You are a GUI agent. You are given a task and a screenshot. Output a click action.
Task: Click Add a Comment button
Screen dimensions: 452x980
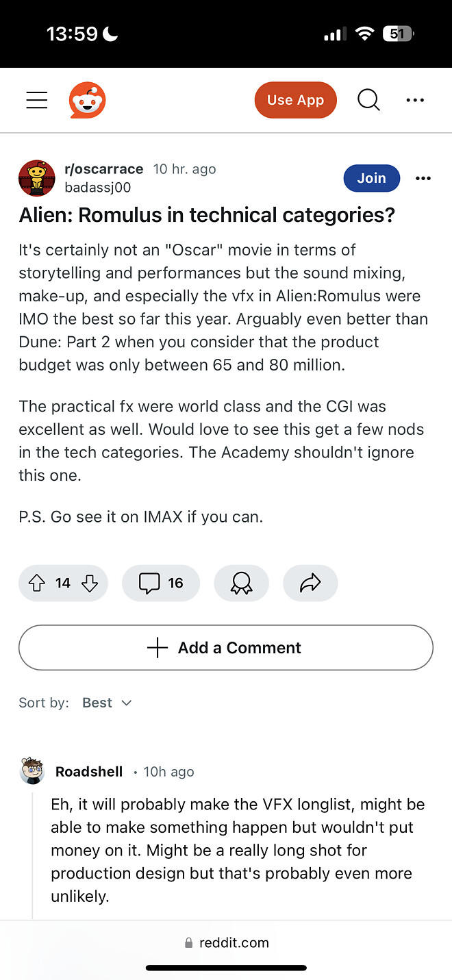tap(226, 648)
